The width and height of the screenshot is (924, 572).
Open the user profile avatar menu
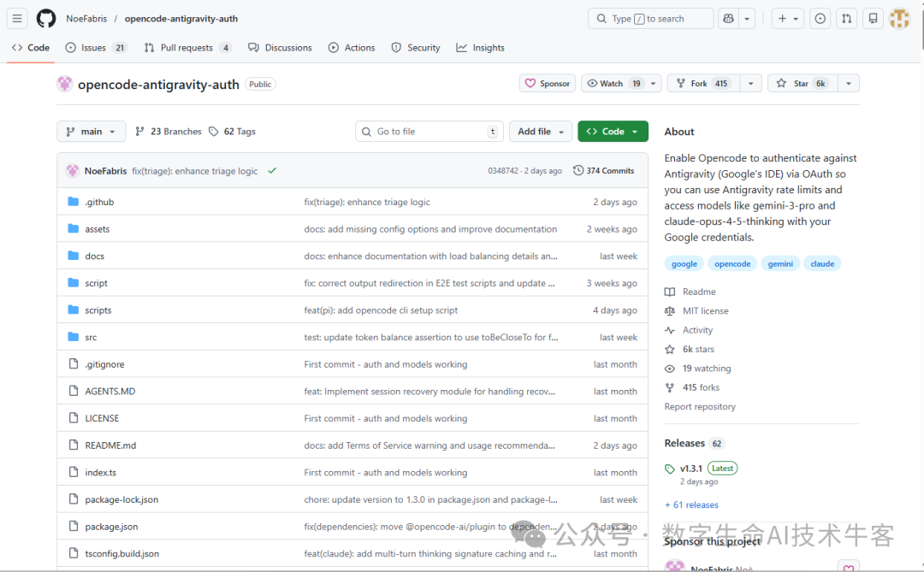pos(900,18)
